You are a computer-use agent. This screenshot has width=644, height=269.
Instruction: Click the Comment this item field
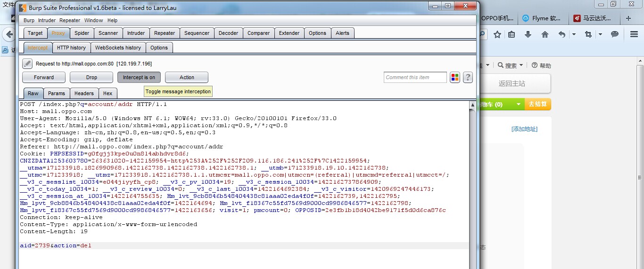415,77
